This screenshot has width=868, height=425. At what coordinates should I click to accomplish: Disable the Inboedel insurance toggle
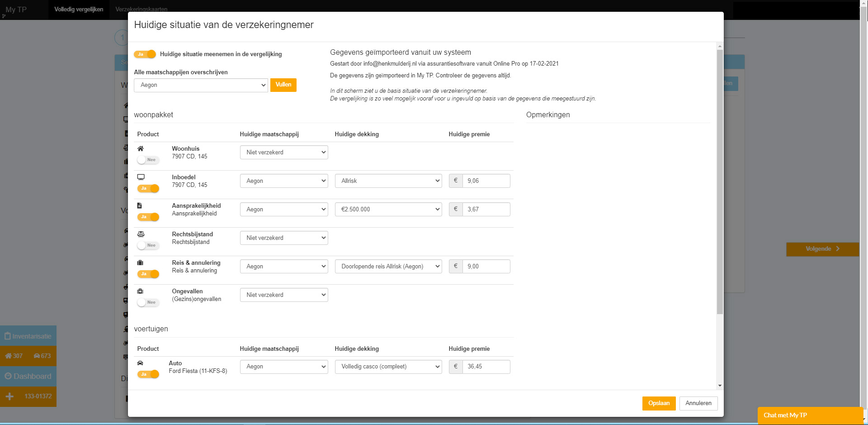[148, 188]
